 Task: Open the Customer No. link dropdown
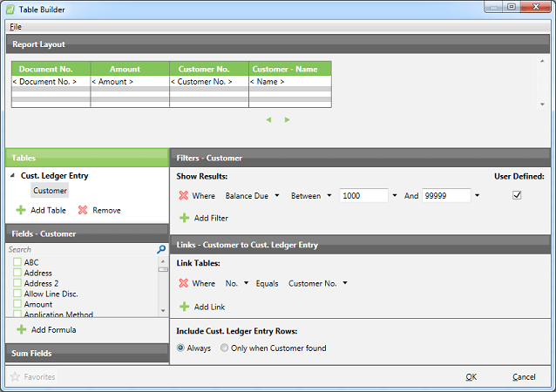point(345,283)
